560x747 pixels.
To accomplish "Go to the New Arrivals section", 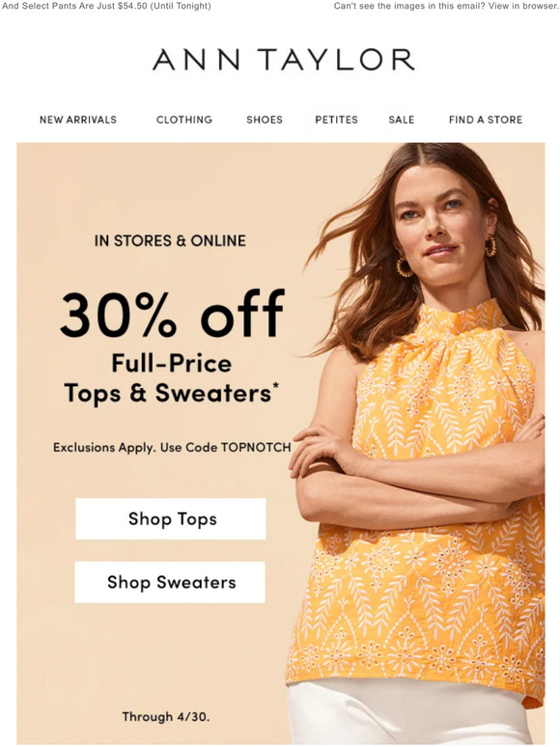I will (x=78, y=120).
